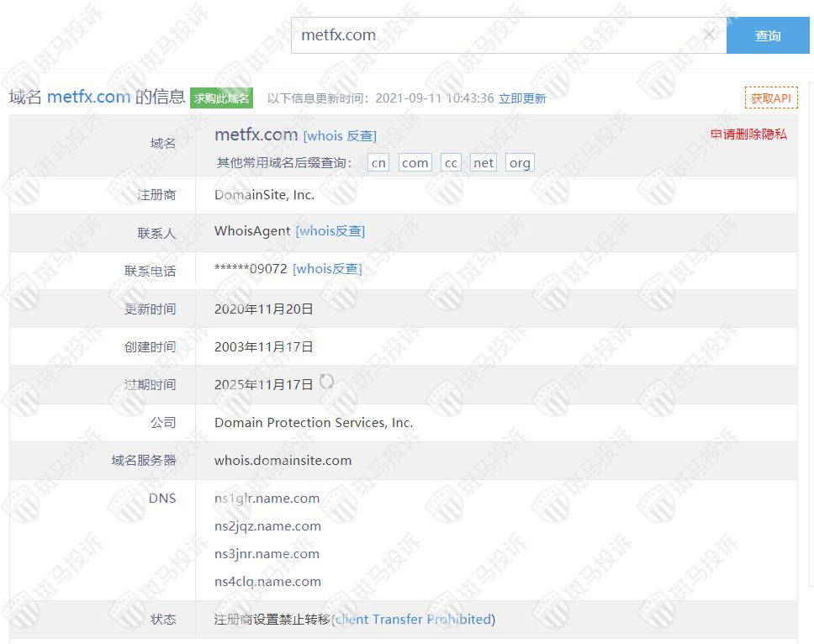Clear the search field with the X icon
814x644 pixels.
pos(709,35)
